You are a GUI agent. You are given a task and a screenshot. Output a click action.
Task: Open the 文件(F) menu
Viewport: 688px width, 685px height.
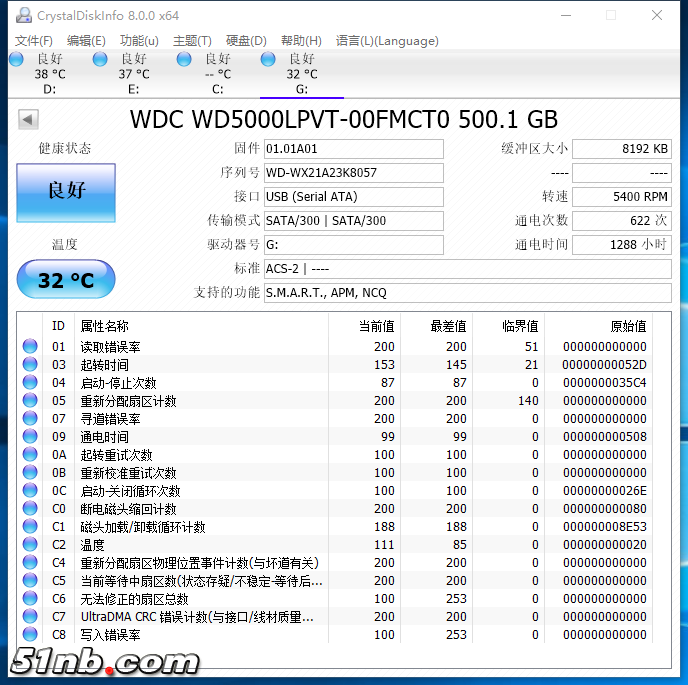[x=33, y=41]
